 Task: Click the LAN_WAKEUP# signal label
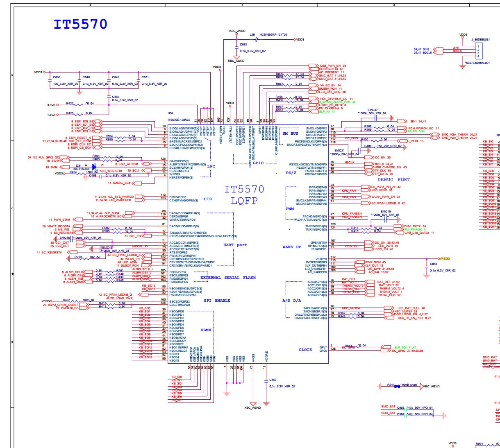coord(119,200)
